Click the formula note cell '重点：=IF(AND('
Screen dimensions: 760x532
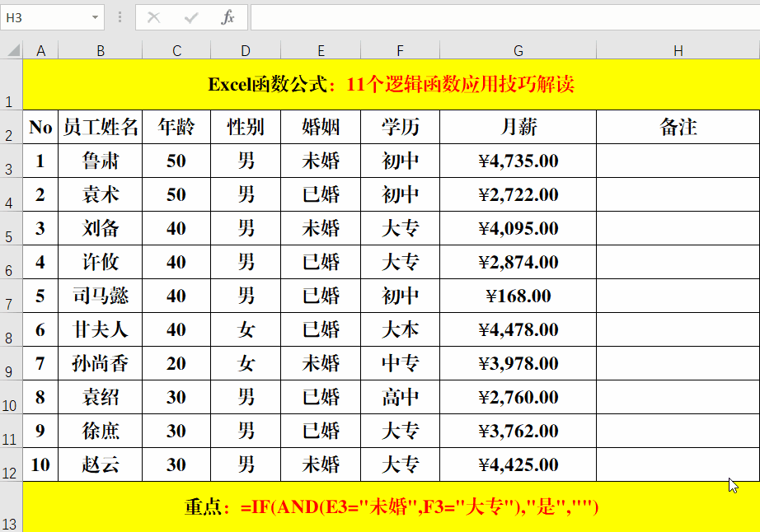point(392,507)
